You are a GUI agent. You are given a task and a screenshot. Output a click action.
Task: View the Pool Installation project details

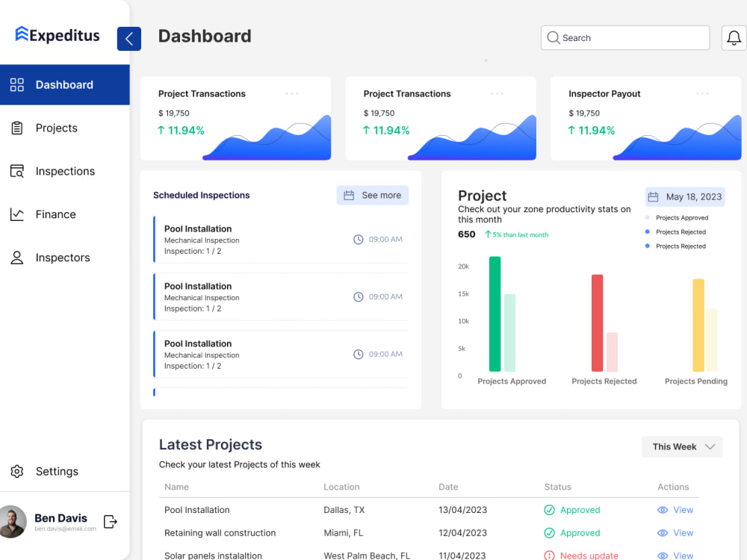coord(675,510)
